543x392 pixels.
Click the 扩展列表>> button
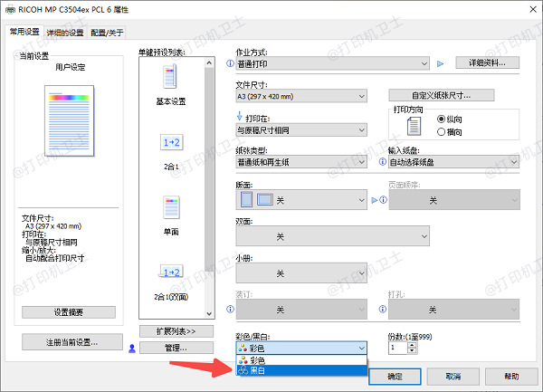pyautogui.click(x=176, y=331)
